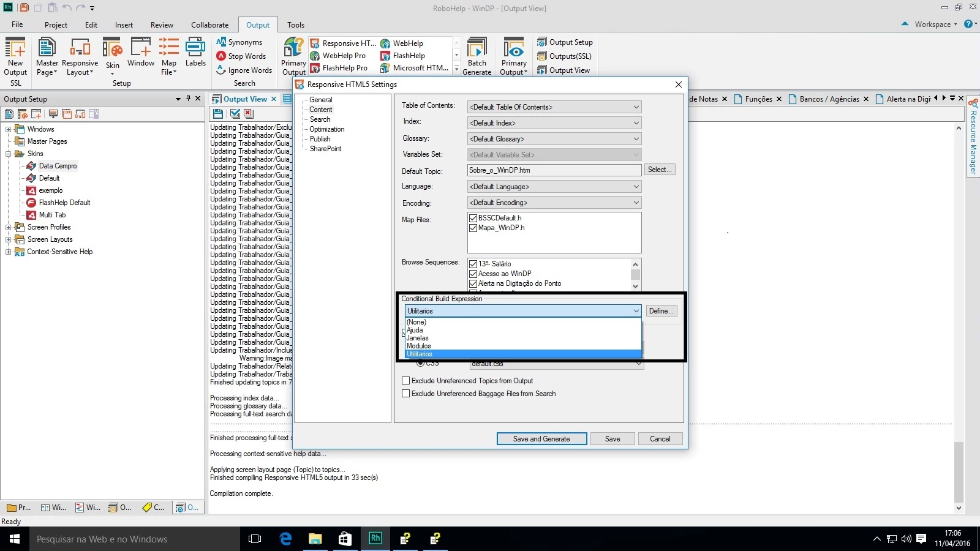Toggle the Mapa_WinDP.h map file checkbox
The width and height of the screenshot is (980, 551).
473,228
